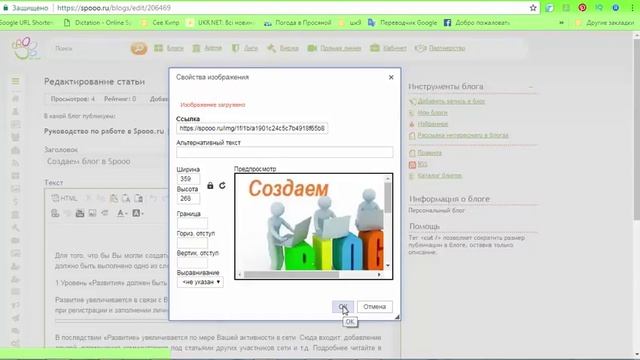Collapse the Инструменты блога panel
This screenshot has height=360, width=640.
[x=531, y=87]
